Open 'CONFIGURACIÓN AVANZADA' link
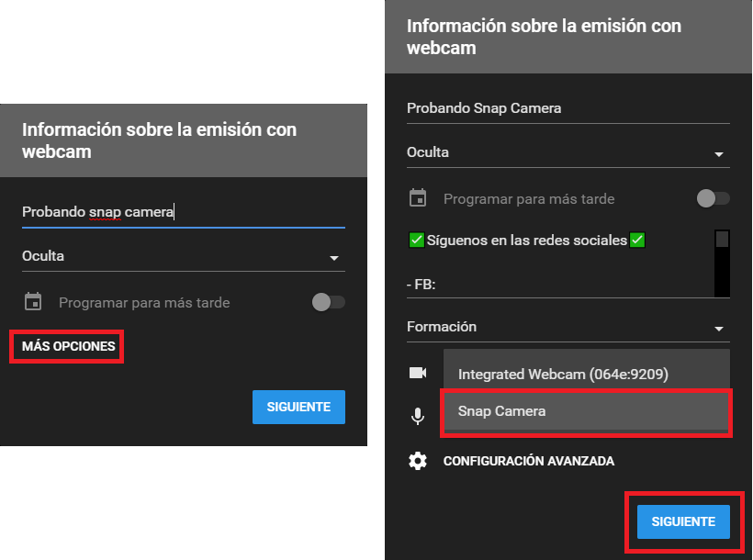This screenshot has width=753, height=560. tap(529, 461)
